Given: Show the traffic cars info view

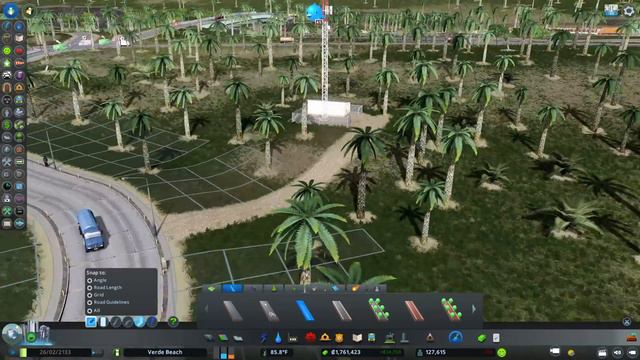Looking at the screenshot, I should click(x=7, y=75).
